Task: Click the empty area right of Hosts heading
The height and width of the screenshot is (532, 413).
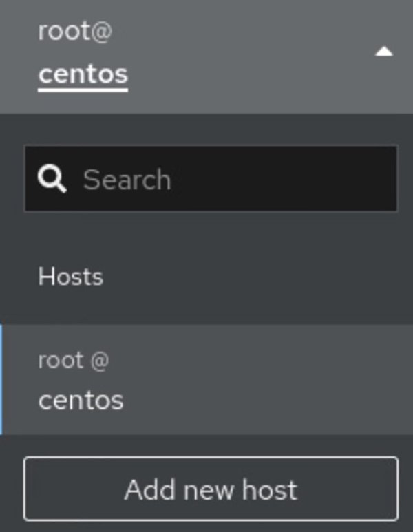Action: click(262, 277)
